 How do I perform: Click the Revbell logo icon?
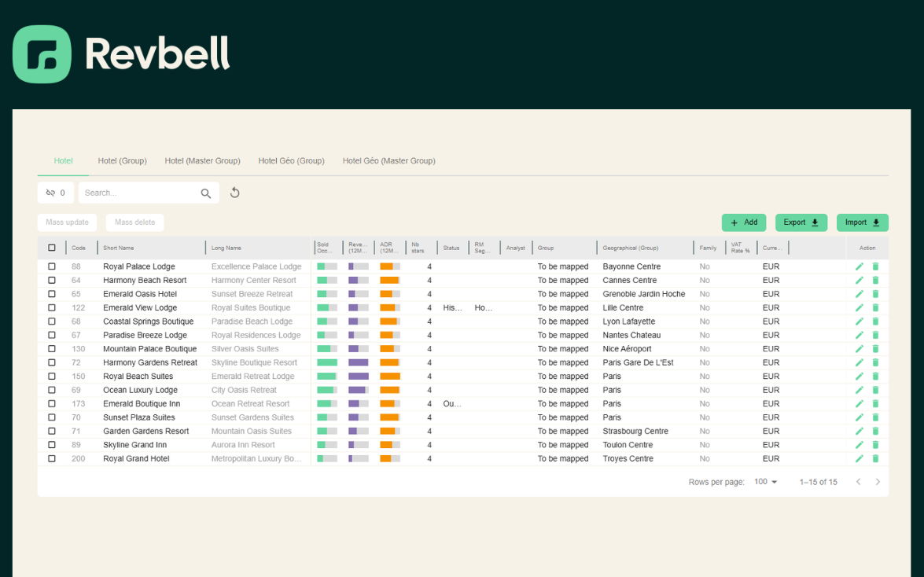(x=42, y=54)
